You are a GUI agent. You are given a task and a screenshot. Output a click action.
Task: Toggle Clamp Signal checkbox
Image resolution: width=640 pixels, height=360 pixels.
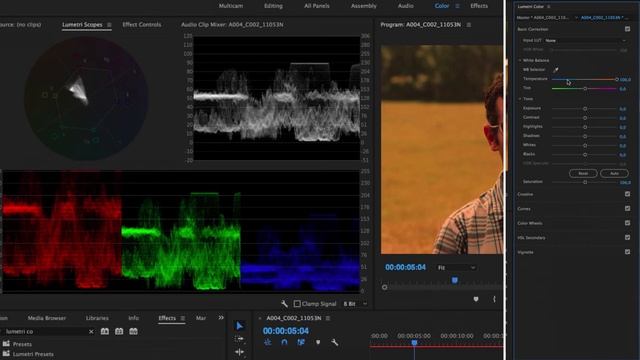click(x=297, y=304)
